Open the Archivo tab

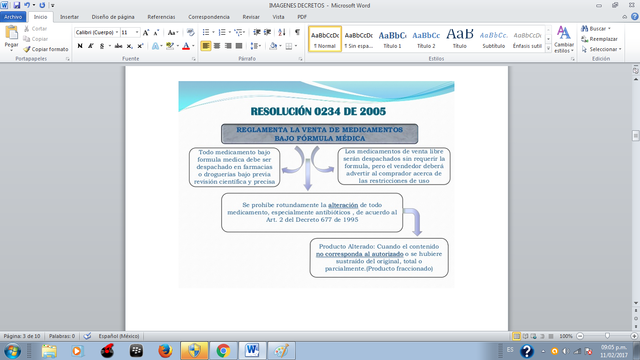click(13, 17)
